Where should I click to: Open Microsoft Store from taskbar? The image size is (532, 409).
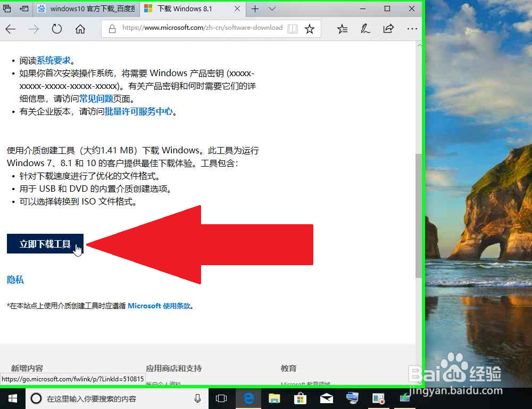[300, 398]
